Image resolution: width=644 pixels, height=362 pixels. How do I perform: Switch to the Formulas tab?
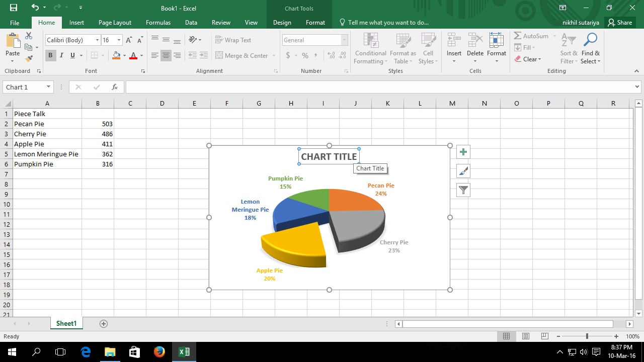(158, 23)
